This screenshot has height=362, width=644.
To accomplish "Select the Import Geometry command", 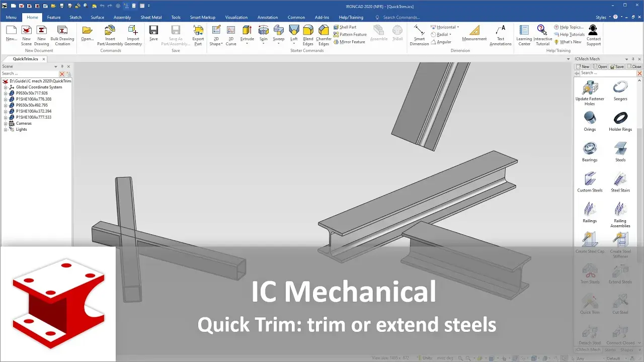I will pos(133,35).
